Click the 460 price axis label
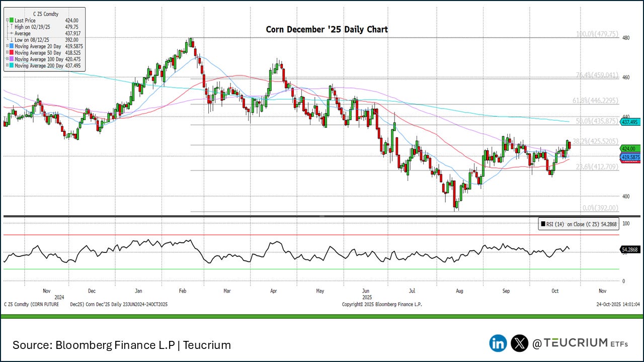Viewport: 644px width, 362px height. 625,77
